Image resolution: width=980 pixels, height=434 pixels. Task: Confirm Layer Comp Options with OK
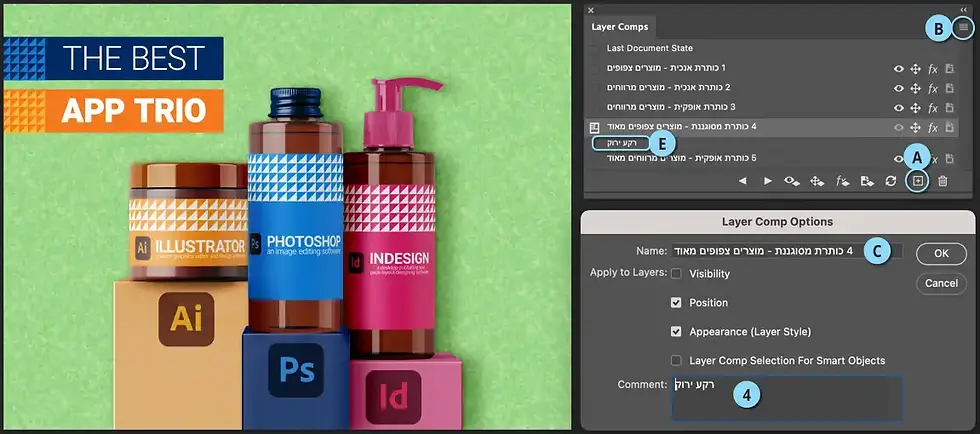click(x=941, y=253)
